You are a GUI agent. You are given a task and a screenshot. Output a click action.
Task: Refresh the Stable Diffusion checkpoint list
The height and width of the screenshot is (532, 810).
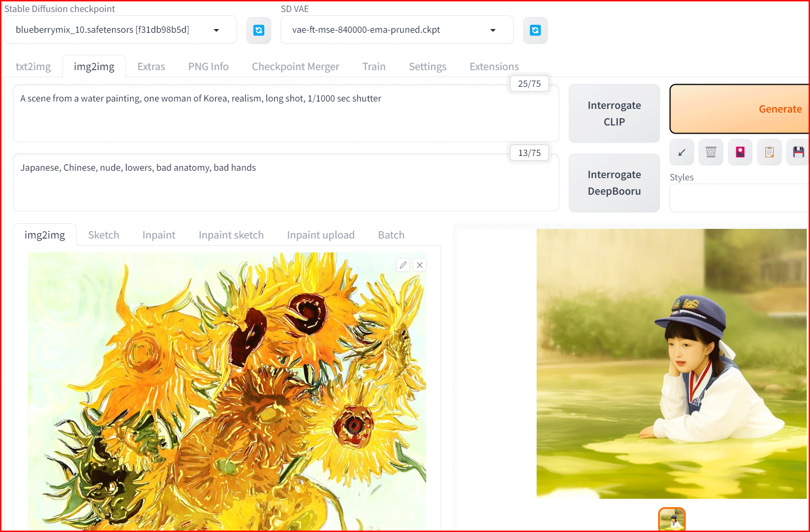click(x=259, y=30)
